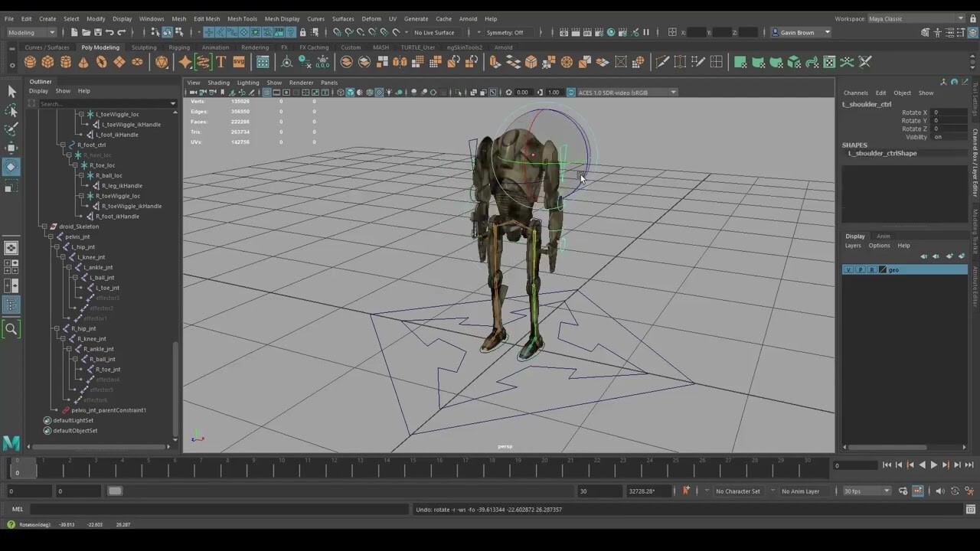The height and width of the screenshot is (551, 980).
Task: Select the SVG creation tool
Action: point(238,61)
